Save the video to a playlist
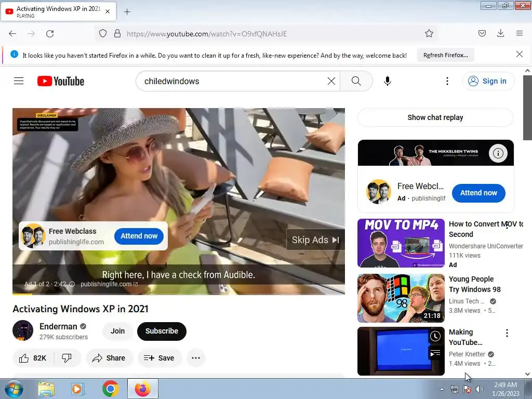Viewport: 532px width, 399px height. pos(159,358)
